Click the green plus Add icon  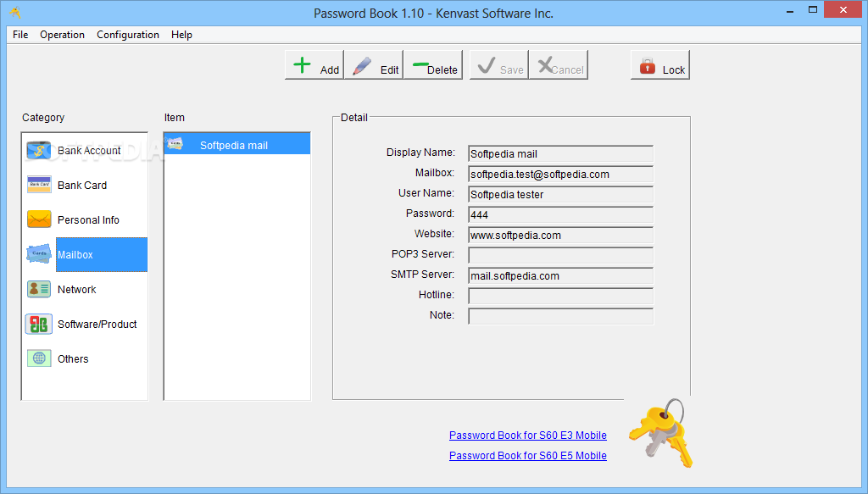(303, 64)
